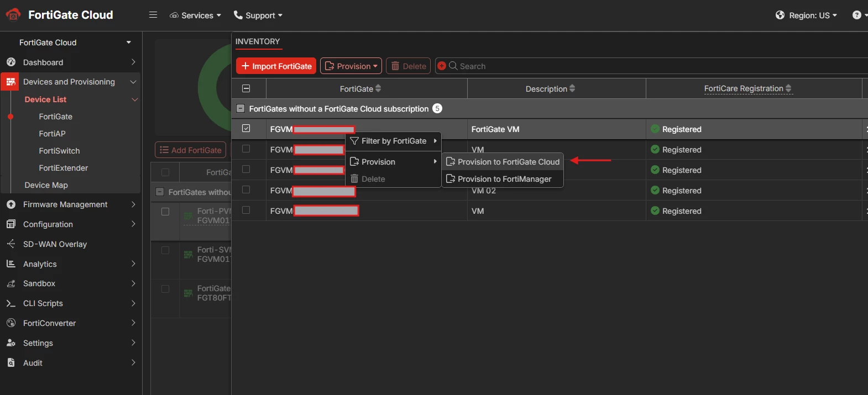Click the Configuration sidebar icon
This screenshot has height=395, width=868.
coord(11,224)
